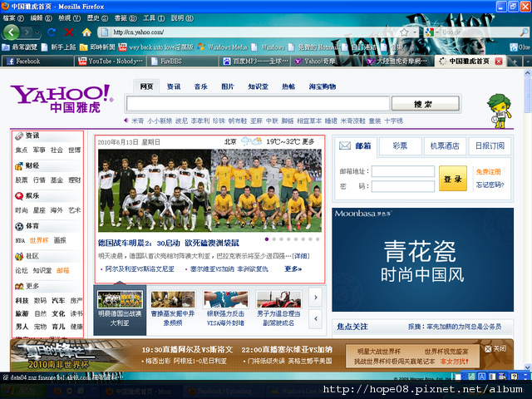Close the World Cup banner via 关闭
Viewport: 532px width, 399px height.
click(x=495, y=349)
